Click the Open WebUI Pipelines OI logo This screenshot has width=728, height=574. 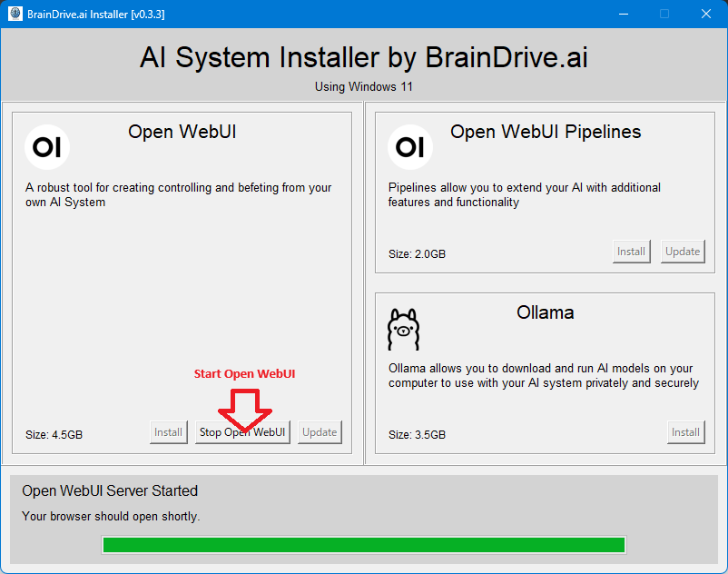tap(410, 147)
